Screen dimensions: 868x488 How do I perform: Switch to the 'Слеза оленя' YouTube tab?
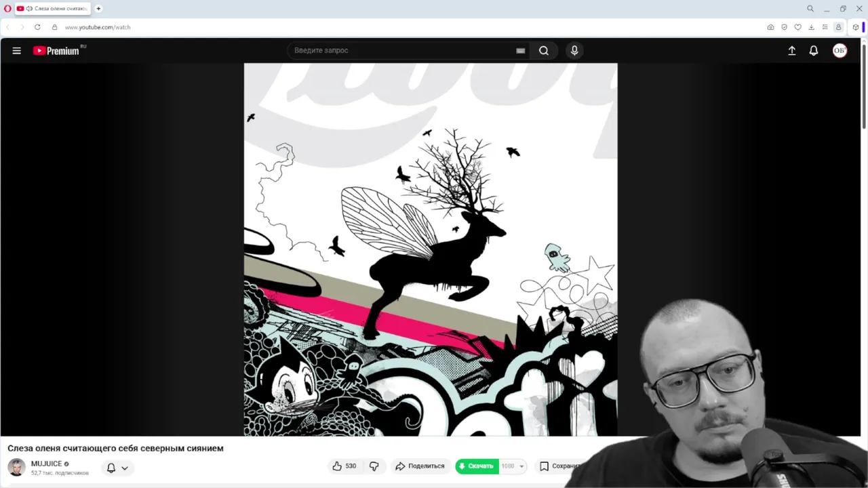(53, 9)
